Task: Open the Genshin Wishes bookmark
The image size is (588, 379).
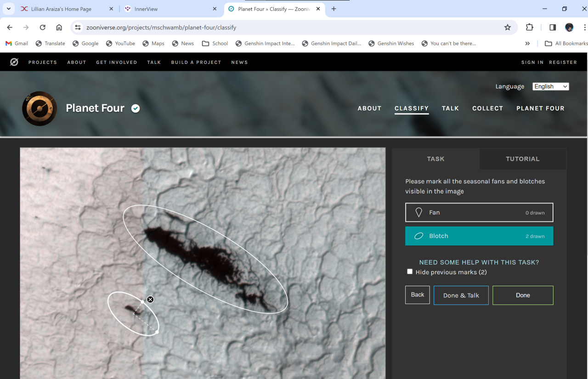Action: 391,43
